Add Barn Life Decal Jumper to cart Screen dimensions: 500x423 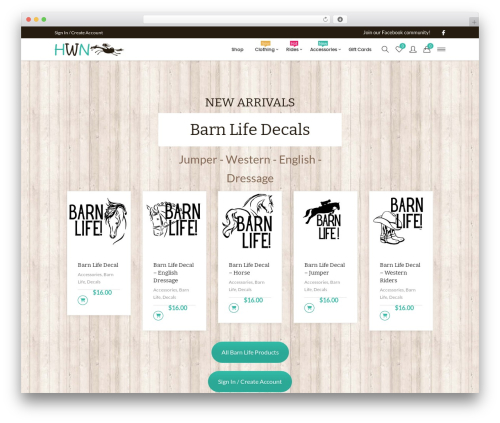pos(309,308)
